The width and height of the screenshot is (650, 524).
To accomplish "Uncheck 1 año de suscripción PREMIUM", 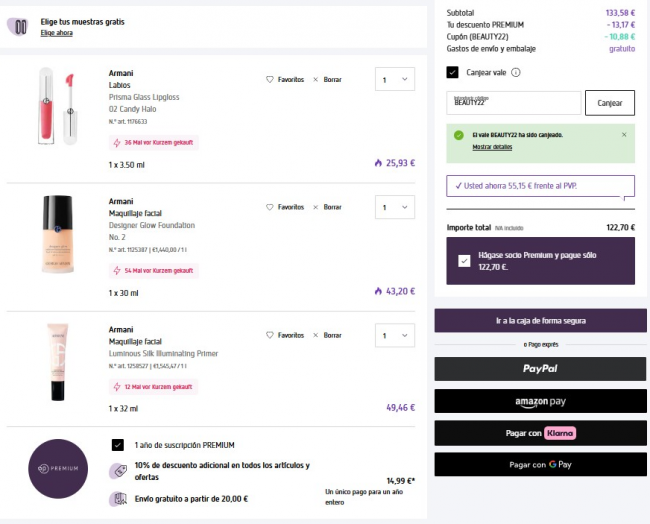I will tap(118, 444).
